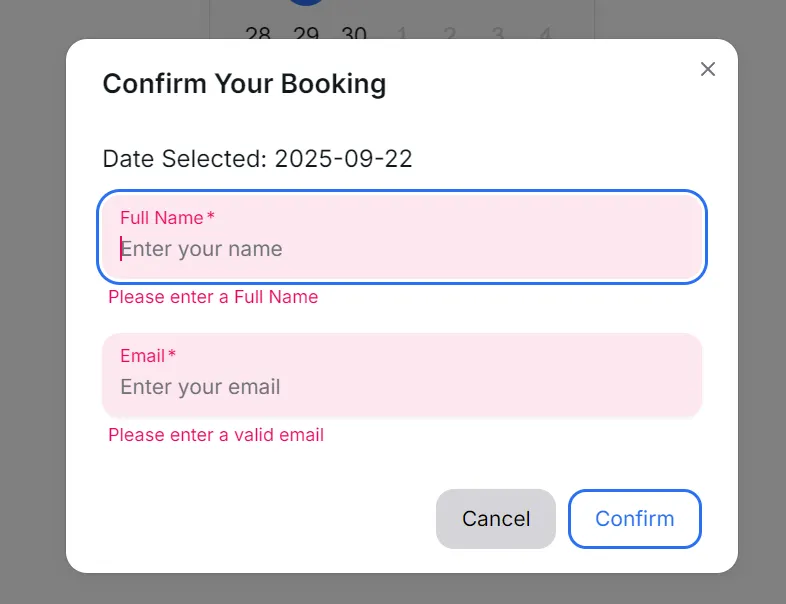Select date 30 on the background calendar
Image resolution: width=786 pixels, height=604 pixels.
(354, 35)
